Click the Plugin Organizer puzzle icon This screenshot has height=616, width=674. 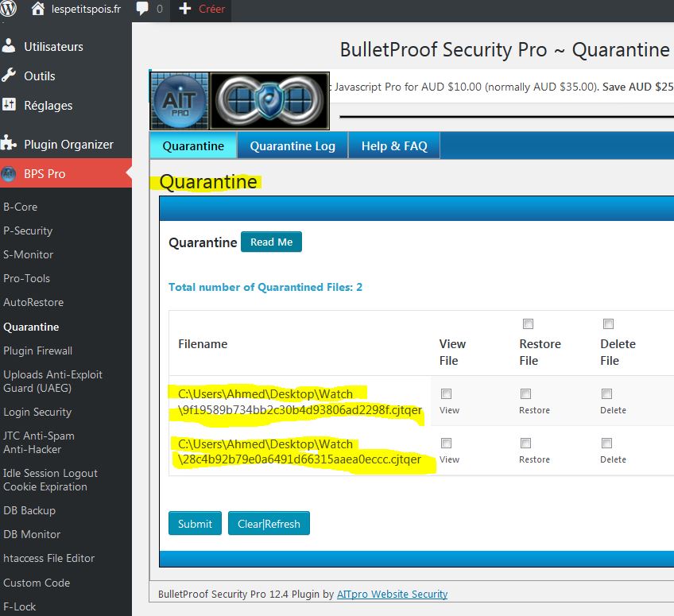(10, 144)
